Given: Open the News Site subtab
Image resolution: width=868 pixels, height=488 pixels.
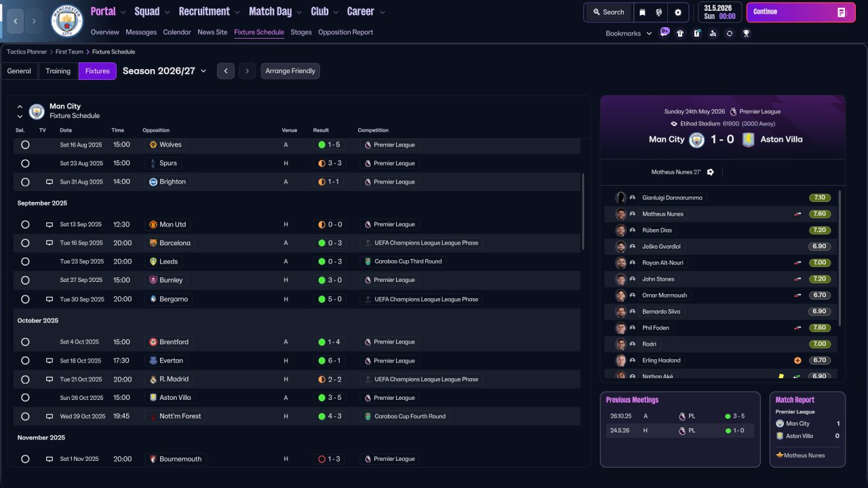Looking at the screenshot, I should (212, 32).
